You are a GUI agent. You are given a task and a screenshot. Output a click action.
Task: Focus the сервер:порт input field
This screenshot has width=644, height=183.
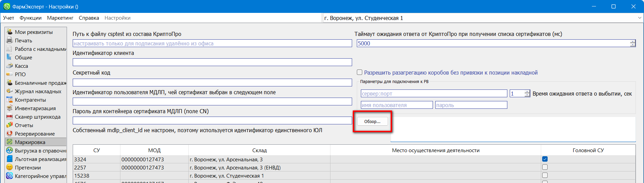click(434, 94)
